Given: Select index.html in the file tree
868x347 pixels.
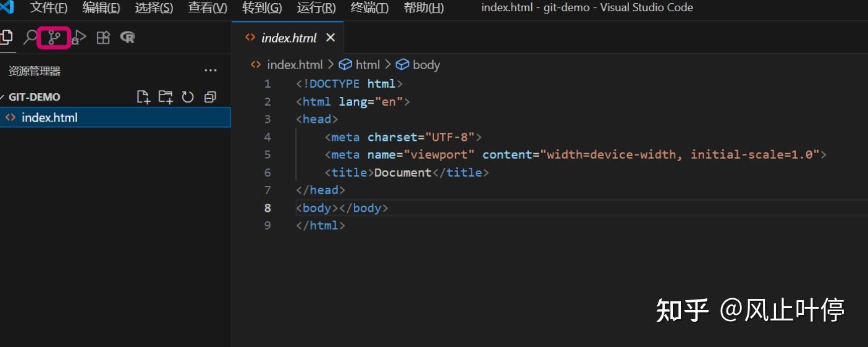Looking at the screenshot, I should [x=115, y=117].
